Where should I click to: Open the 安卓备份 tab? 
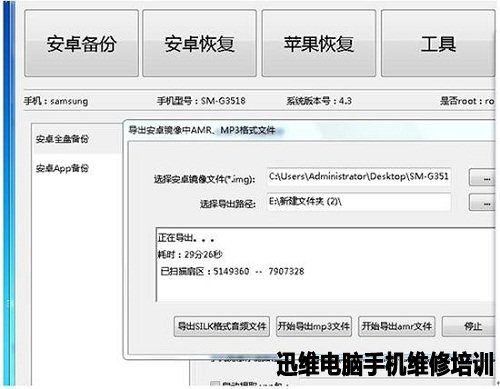click(81, 43)
